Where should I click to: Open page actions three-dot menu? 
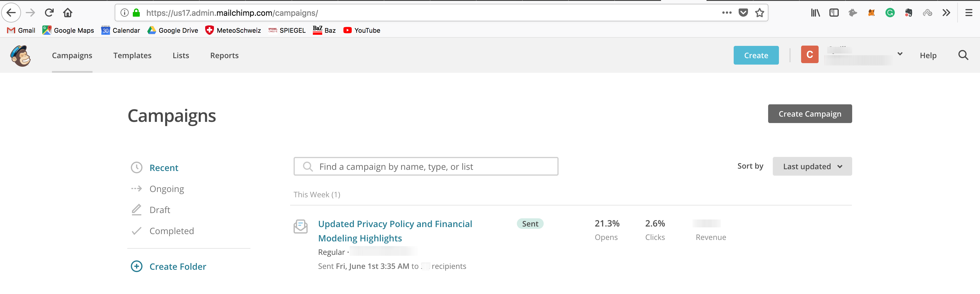tap(727, 13)
